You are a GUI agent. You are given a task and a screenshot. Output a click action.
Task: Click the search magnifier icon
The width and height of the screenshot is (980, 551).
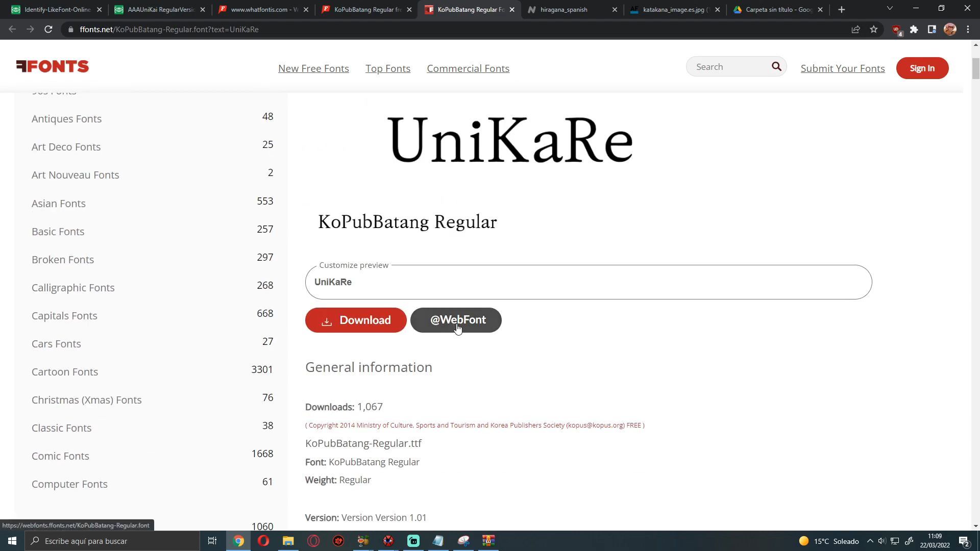[x=776, y=67]
